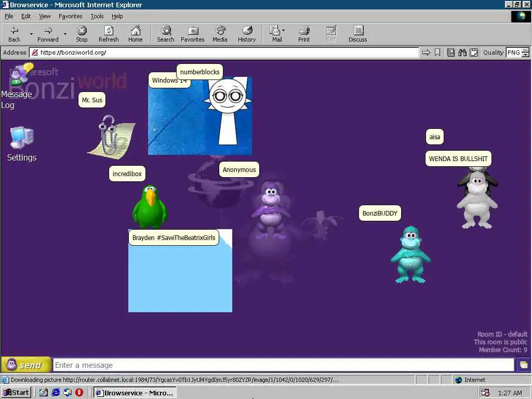Open the bookmarks book icon
Image resolution: width=532 pixels, height=399 pixels.
tap(451, 52)
